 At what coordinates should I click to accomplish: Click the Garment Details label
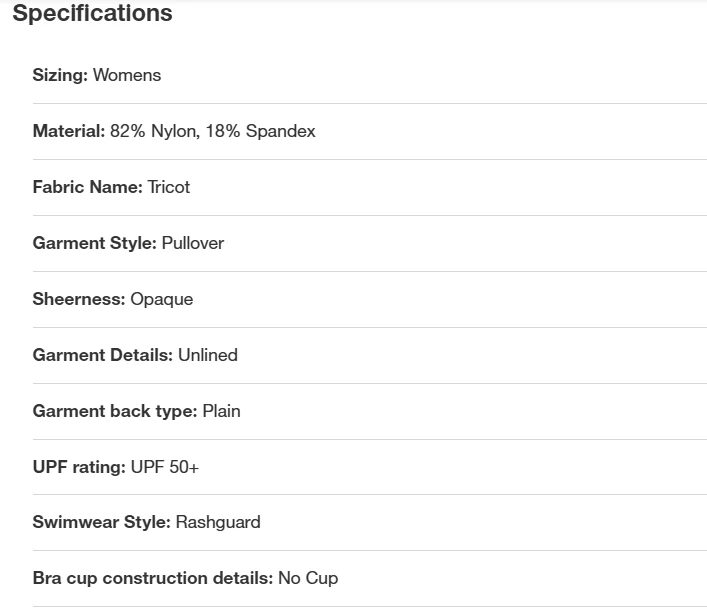103,355
